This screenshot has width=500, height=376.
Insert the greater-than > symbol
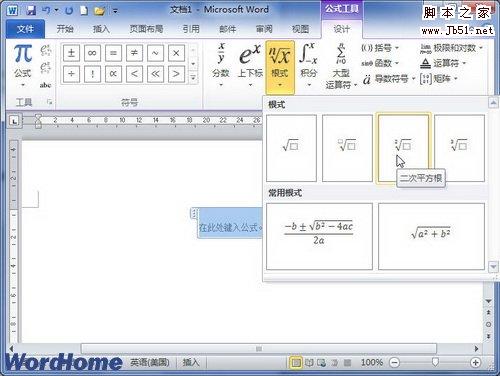coord(176,74)
